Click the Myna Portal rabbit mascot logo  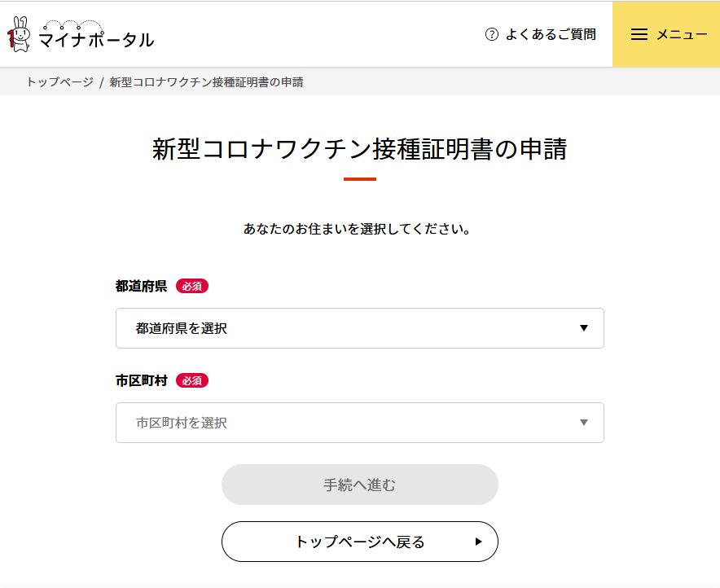pos(20,33)
